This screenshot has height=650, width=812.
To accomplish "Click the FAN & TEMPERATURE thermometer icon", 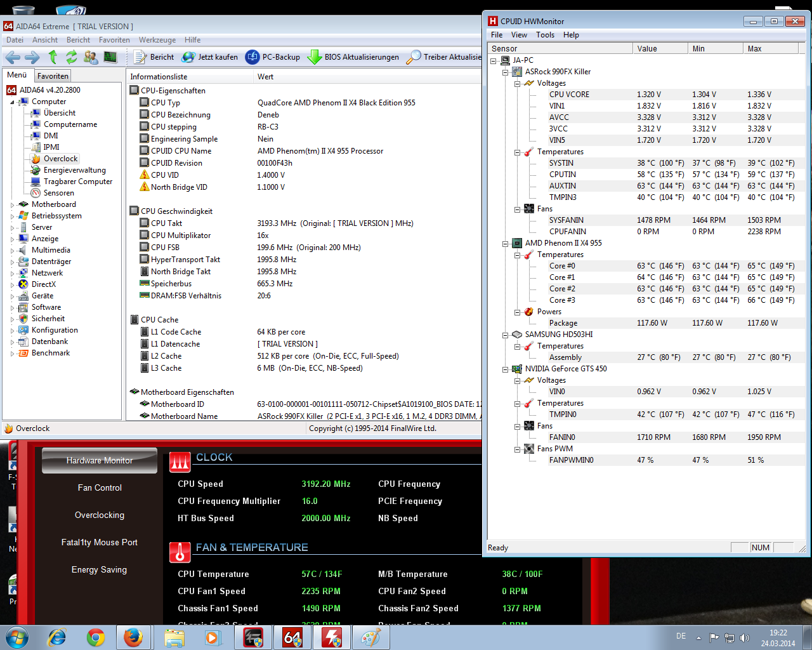I will [x=180, y=552].
